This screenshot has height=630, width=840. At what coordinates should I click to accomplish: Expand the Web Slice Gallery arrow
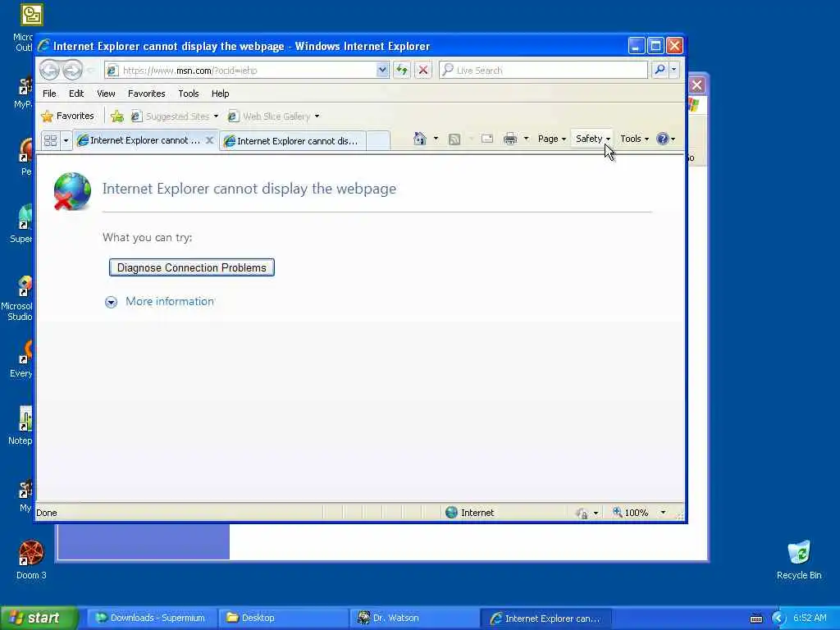pos(317,116)
